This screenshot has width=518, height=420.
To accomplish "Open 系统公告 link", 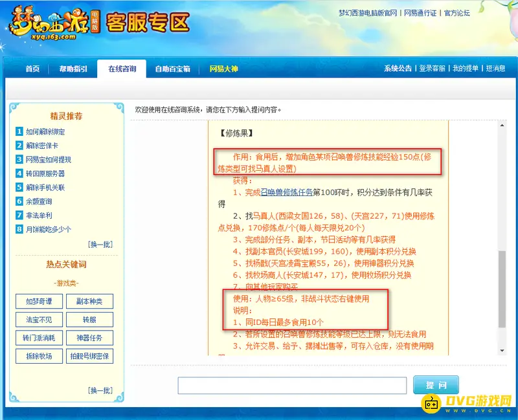I will 398,69.
